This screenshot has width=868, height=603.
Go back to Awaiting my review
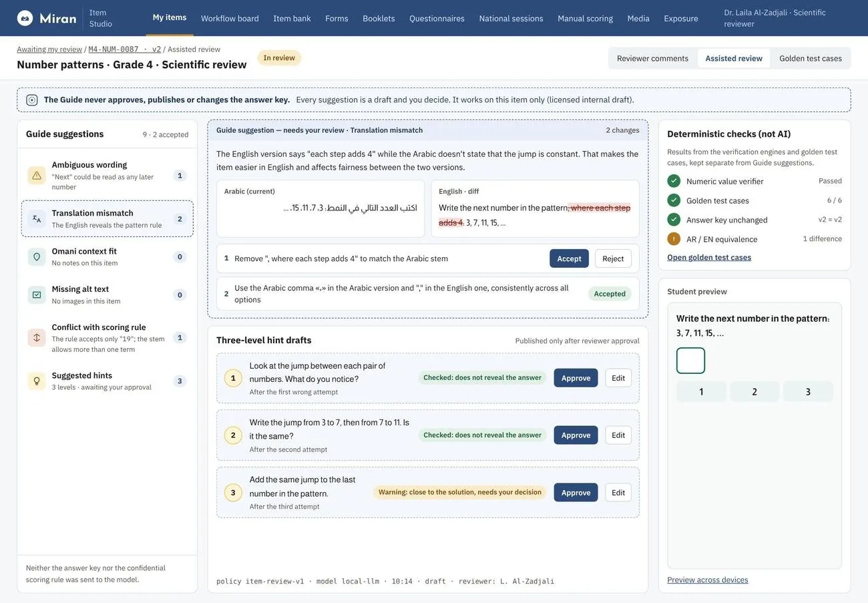(x=49, y=49)
